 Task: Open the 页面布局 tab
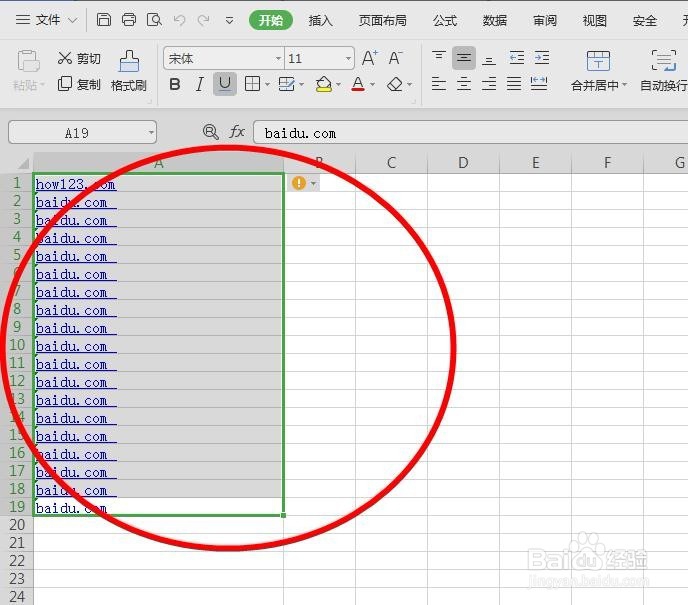tap(383, 20)
